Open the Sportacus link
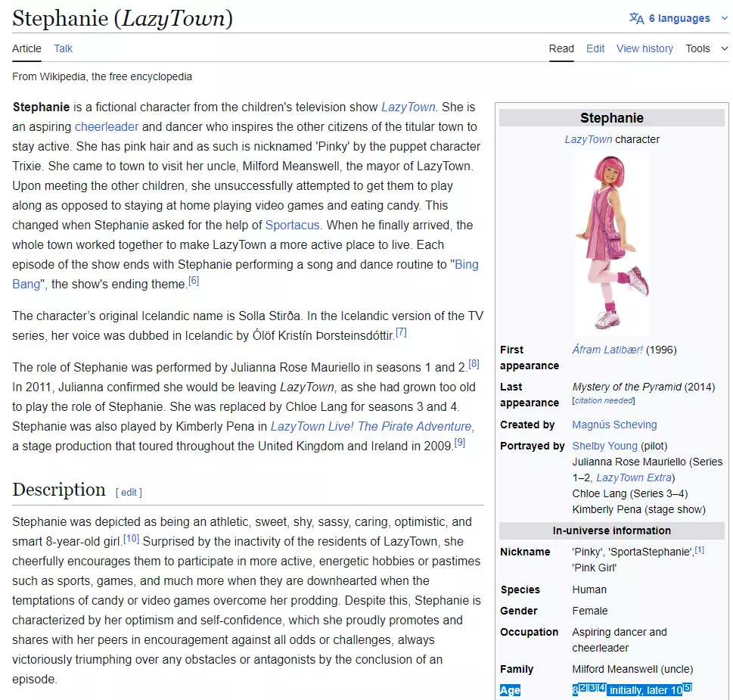Viewport: 733px width, 700px height. [292, 225]
